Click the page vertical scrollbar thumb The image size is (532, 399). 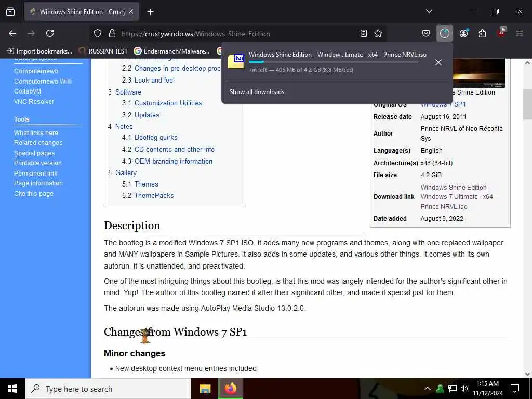pyautogui.click(x=527, y=104)
